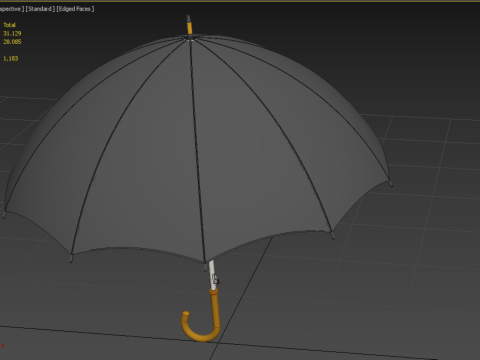
Task: Open the [Standard] viewport shading menu
Action: [40, 9]
